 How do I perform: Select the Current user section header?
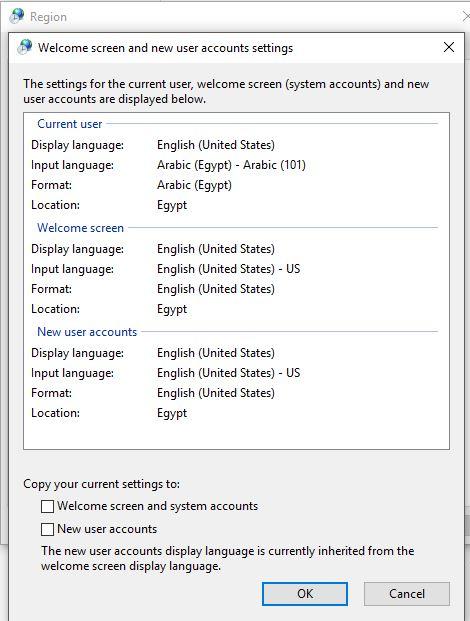pyautogui.click(x=70, y=124)
